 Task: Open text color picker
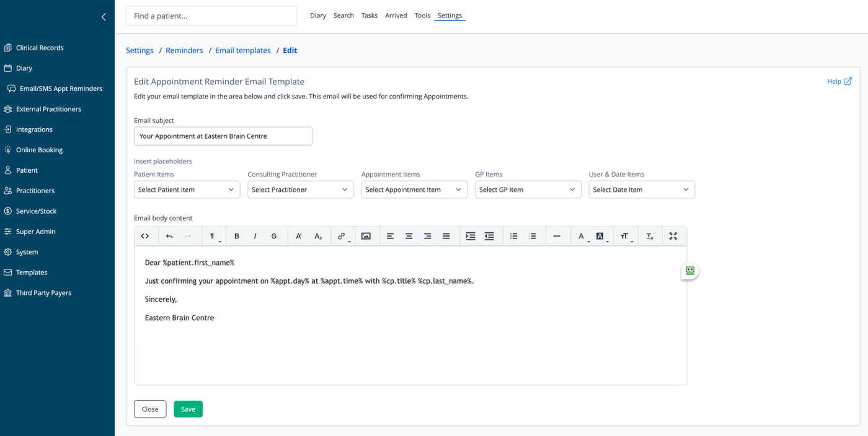point(582,236)
